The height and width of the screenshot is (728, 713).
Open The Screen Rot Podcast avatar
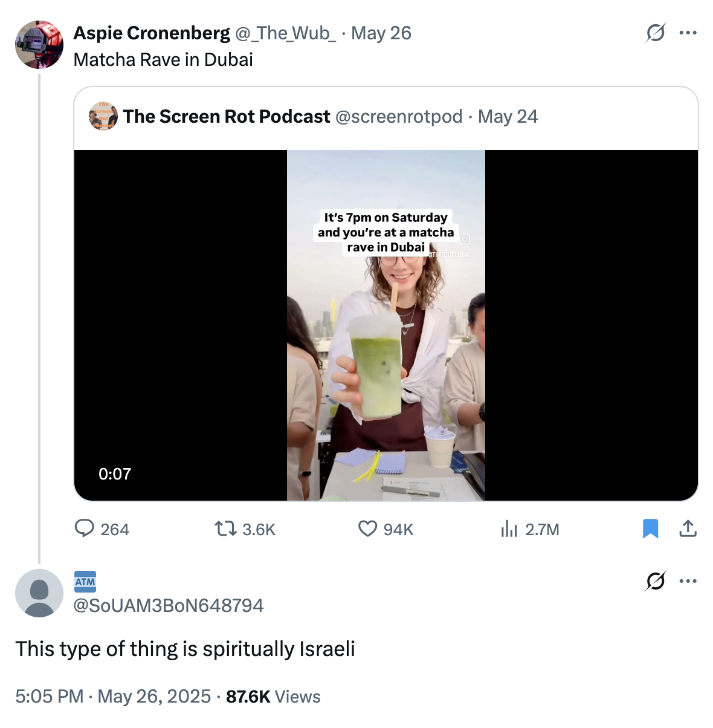103,116
